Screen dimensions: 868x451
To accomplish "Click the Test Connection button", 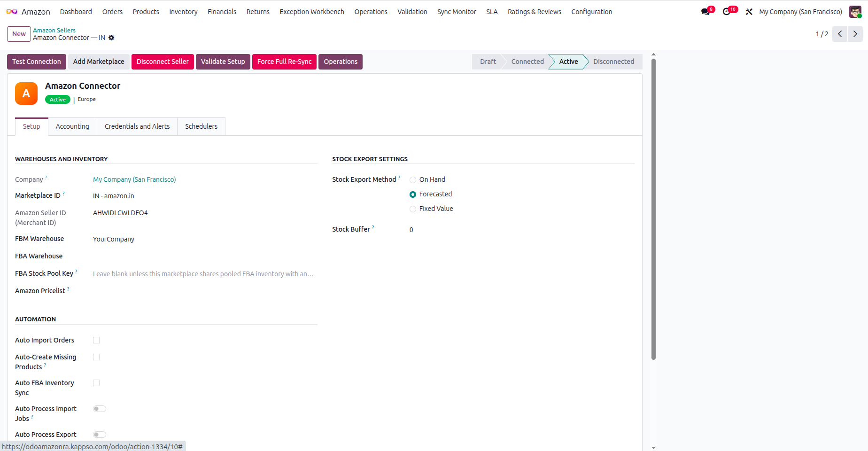I will [x=37, y=62].
